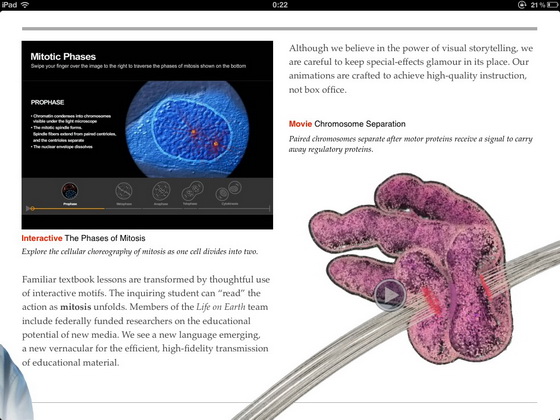The width and height of the screenshot is (560, 420).
Task: Tap the 'Movie Chromosome Separation' title
Action: click(347, 124)
